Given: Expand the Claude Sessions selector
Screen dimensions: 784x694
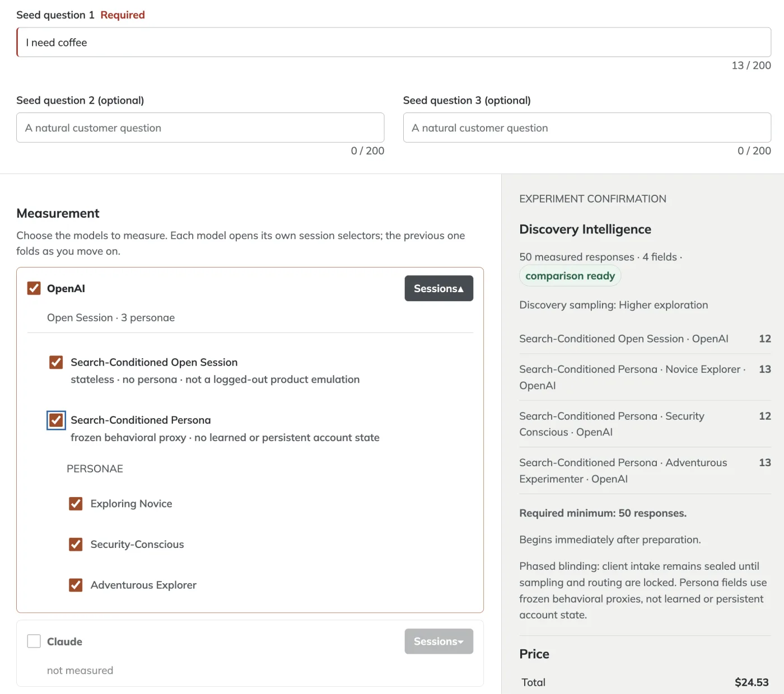Looking at the screenshot, I should [x=439, y=641].
